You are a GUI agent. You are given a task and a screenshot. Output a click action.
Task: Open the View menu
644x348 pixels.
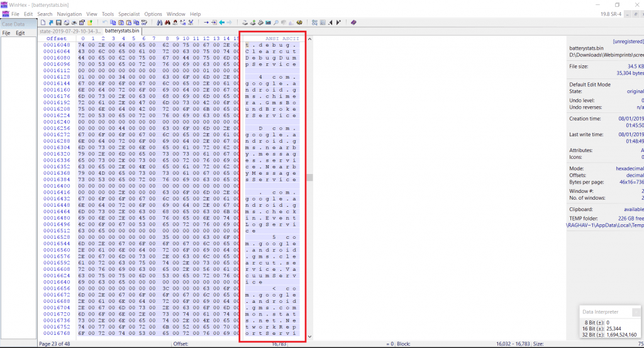coord(92,14)
